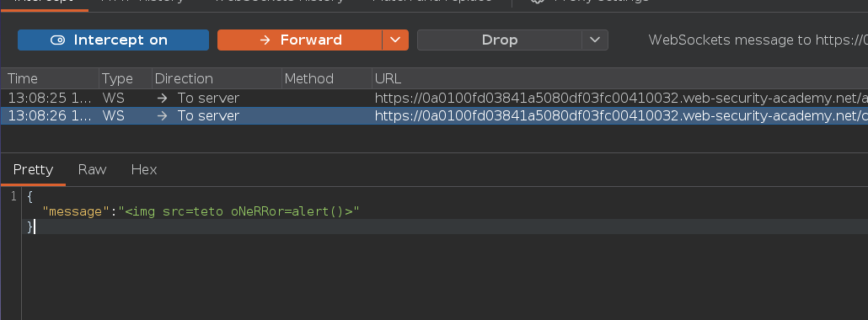Click the URL of the 13:08:25 message
The image size is (868, 320).
coord(621,98)
